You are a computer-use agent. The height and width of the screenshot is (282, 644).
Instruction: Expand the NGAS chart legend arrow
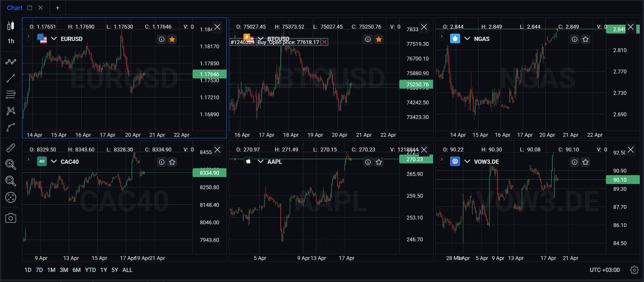442,36
